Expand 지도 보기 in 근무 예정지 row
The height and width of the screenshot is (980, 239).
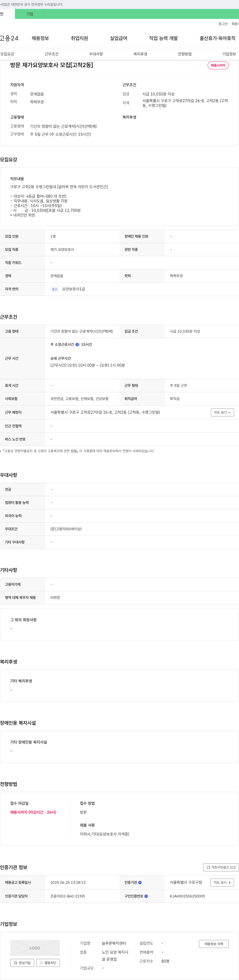pos(222,412)
